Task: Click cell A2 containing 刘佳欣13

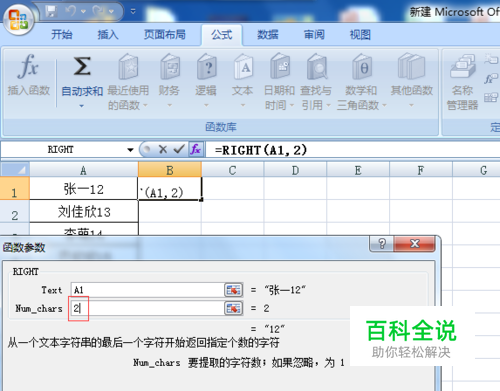Action: click(x=84, y=211)
